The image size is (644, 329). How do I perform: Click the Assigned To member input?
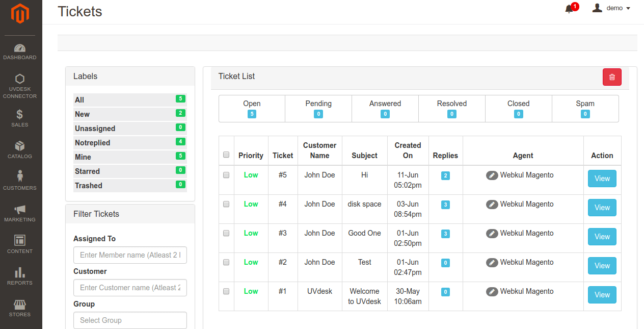tap(130, 255)
